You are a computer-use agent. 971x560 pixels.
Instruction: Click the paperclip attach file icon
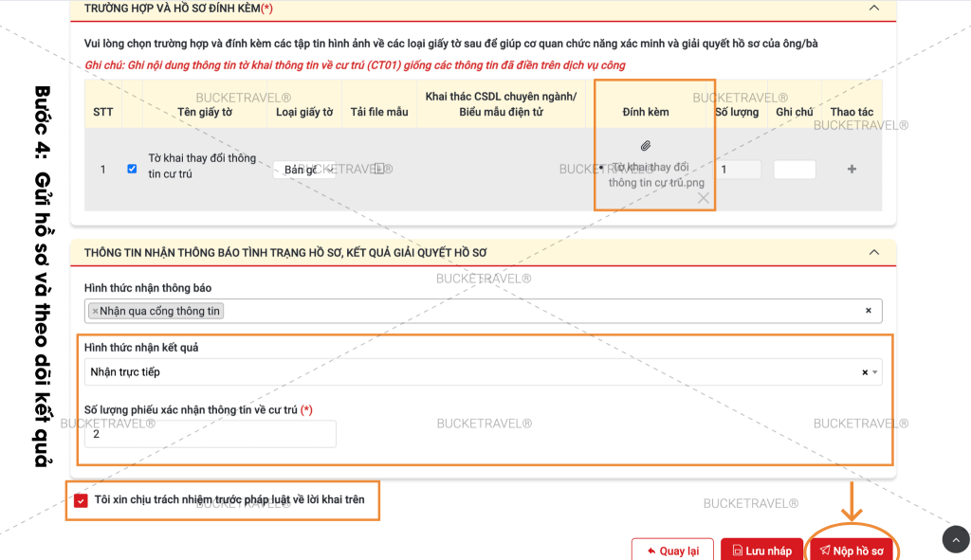click(x=646, y=146)
